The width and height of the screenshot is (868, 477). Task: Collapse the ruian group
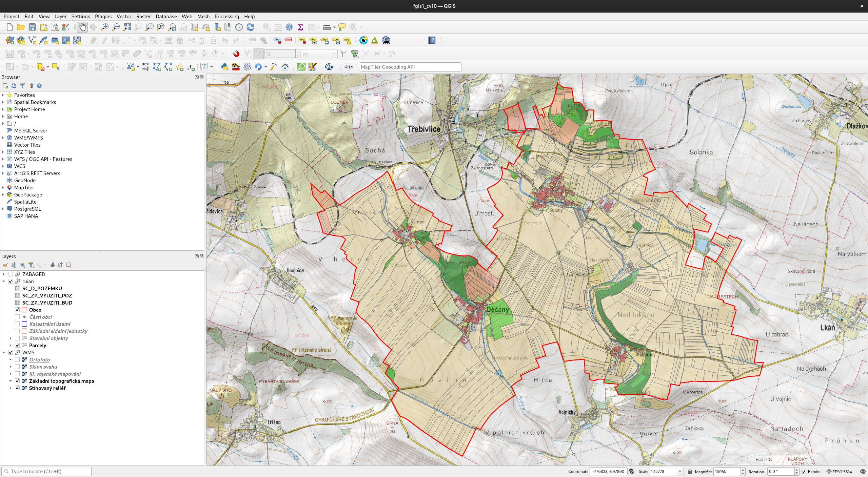tap(4, 281)
